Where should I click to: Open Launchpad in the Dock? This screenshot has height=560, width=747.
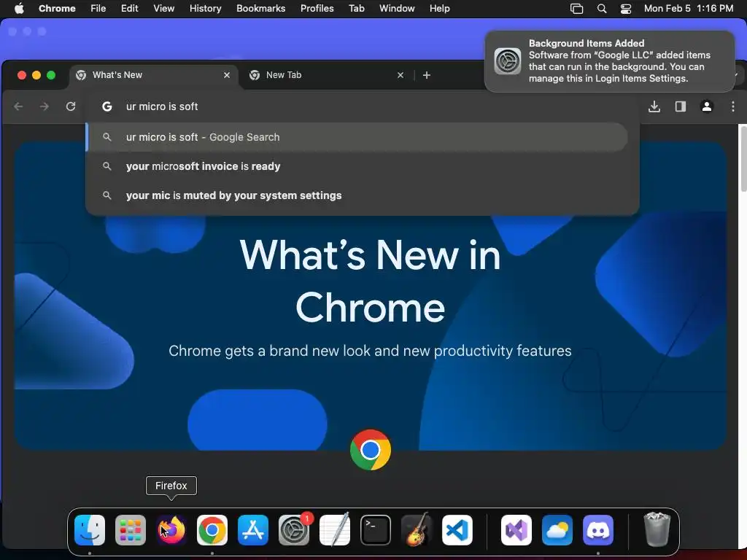click(131, 530)
